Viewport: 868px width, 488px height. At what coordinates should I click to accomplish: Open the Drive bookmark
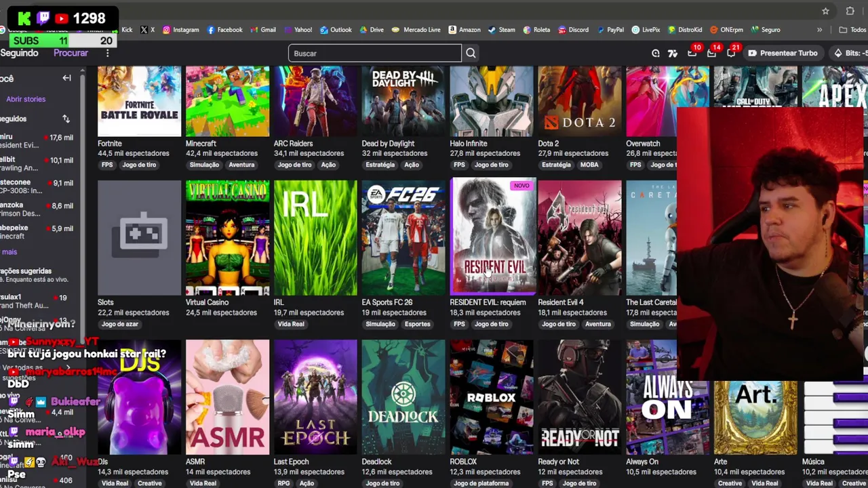pos(372,30)
